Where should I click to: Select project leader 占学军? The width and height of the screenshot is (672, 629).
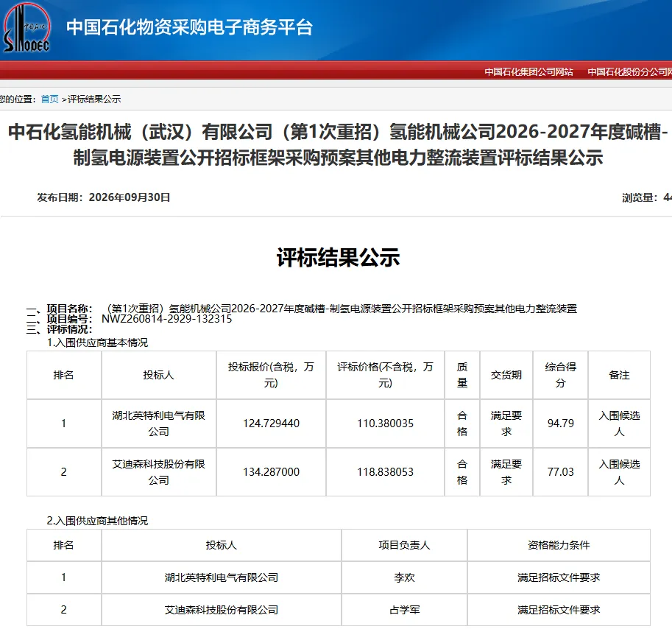(404, 610)
